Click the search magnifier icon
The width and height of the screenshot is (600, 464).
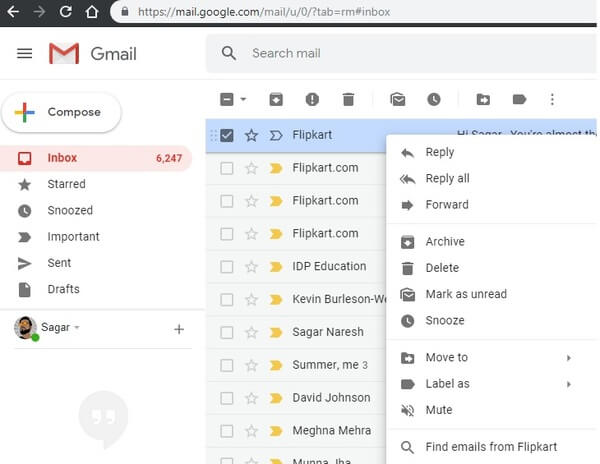click(228, 53)
